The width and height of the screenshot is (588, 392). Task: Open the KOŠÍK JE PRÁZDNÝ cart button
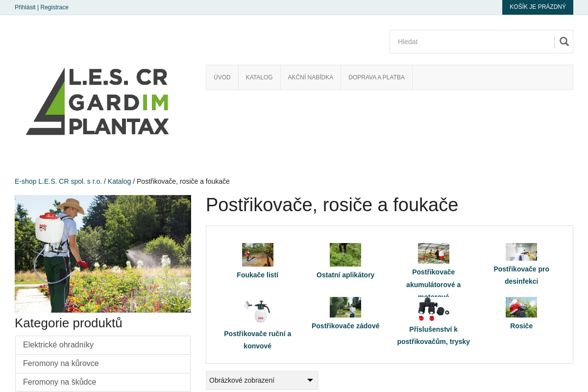tap(538, 7)
